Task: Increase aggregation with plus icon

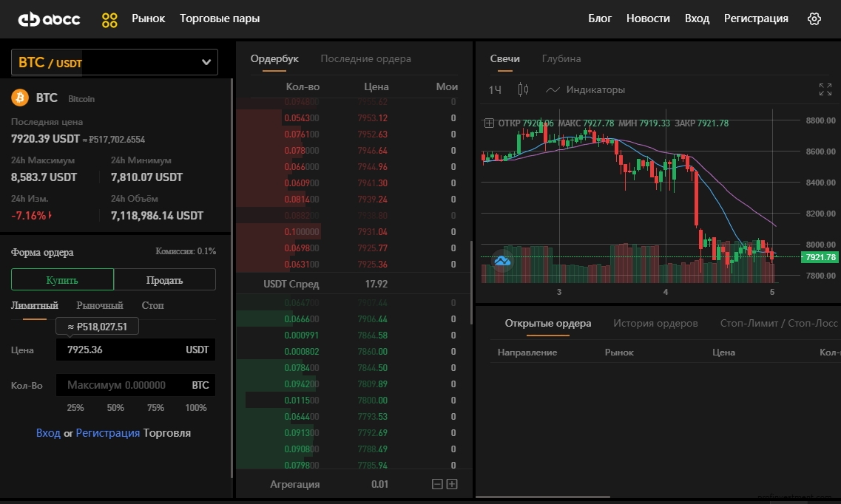Action: point(452,484)
